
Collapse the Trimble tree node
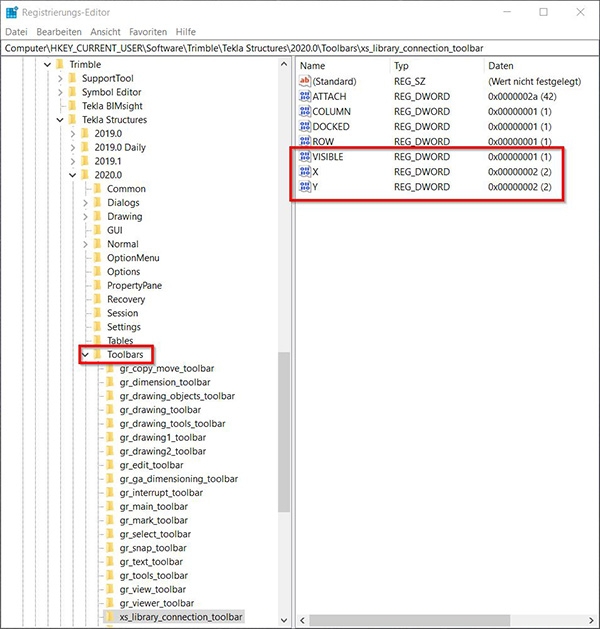[47, 64]
